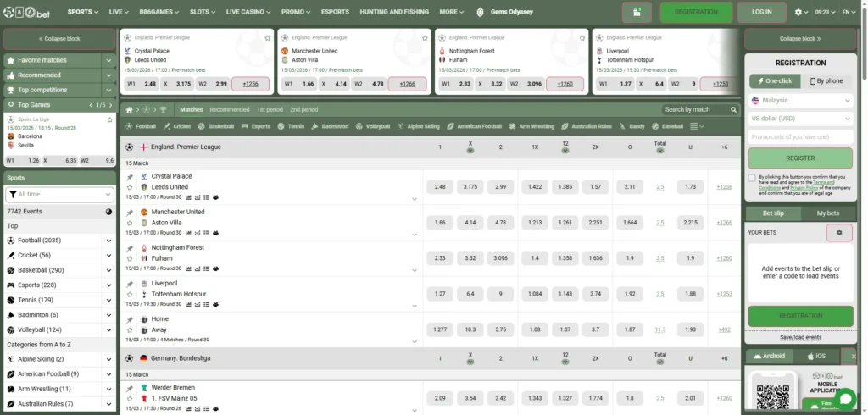Open the SPORTS menu

click(83, 12)
